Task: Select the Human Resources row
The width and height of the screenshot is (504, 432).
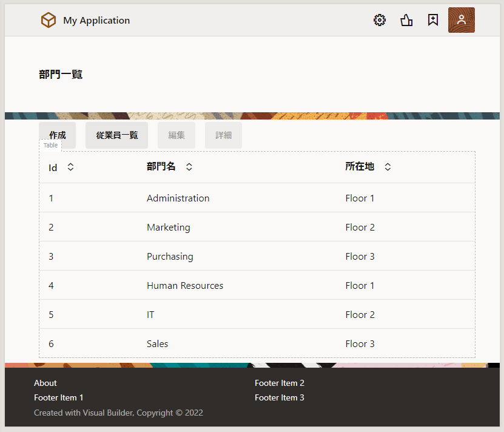Action: pyautogui.click(x=184, y=286)
